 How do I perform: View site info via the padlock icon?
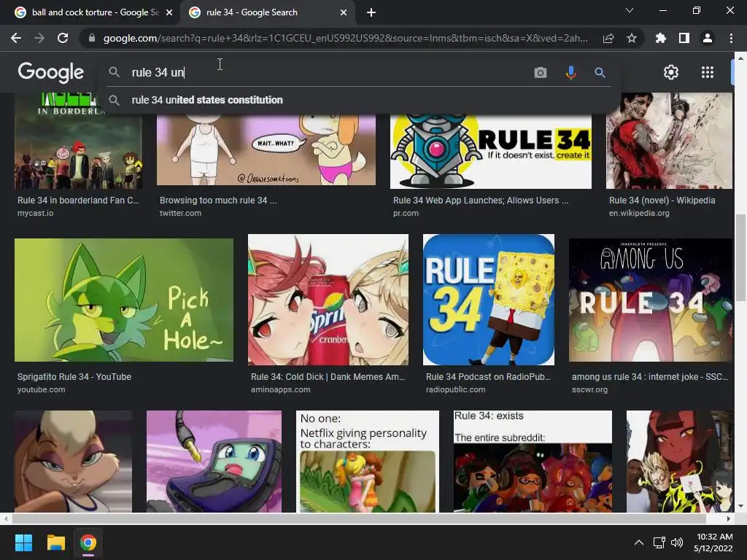pos(92,38)
